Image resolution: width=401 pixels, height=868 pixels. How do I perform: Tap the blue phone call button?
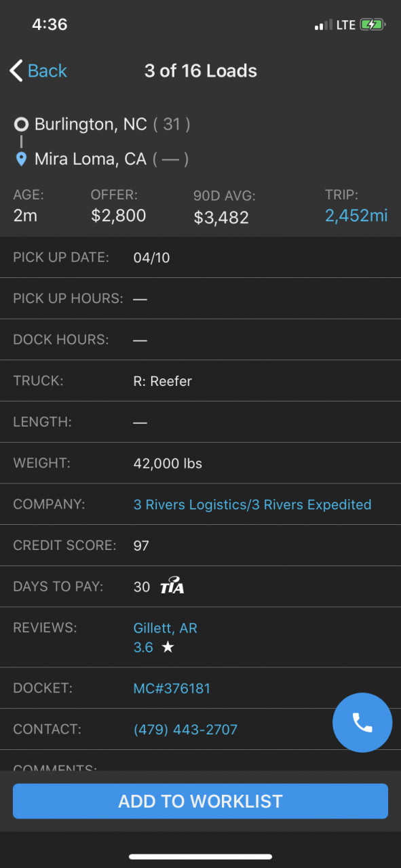tap(362, 723)
